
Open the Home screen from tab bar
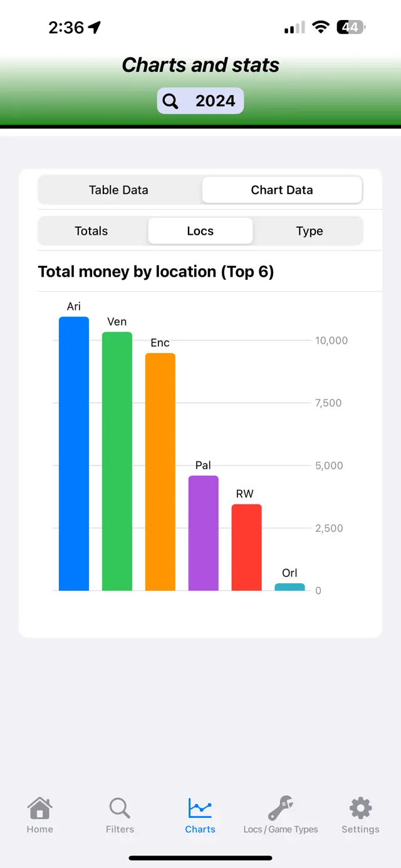(x=39, y=814)
